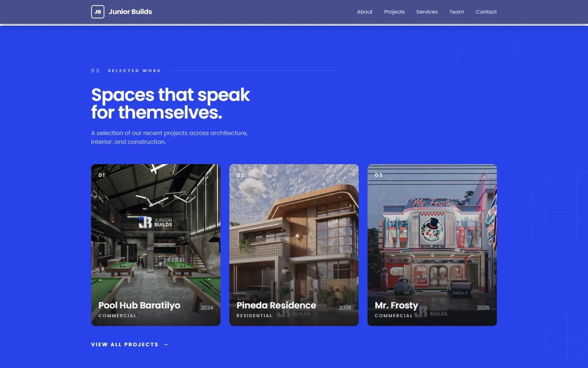Click the COMMERCIAL label under Mr. Frosty
The image size is (588, 368).
click(394, 316)
